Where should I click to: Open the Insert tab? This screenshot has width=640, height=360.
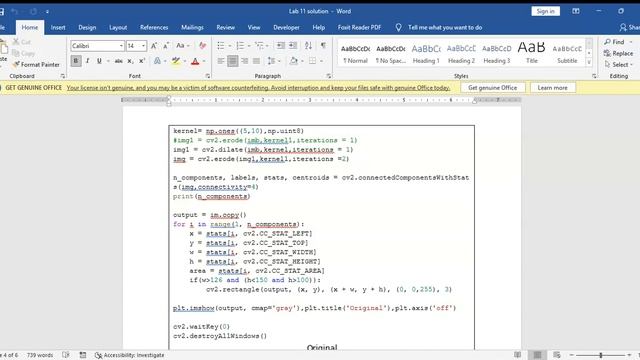[58, 27]
